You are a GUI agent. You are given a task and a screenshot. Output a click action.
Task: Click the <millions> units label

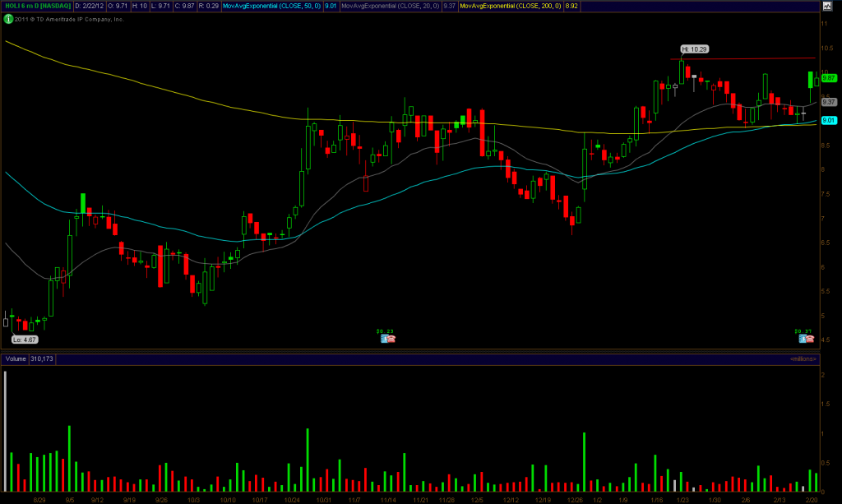pos(803,359)
